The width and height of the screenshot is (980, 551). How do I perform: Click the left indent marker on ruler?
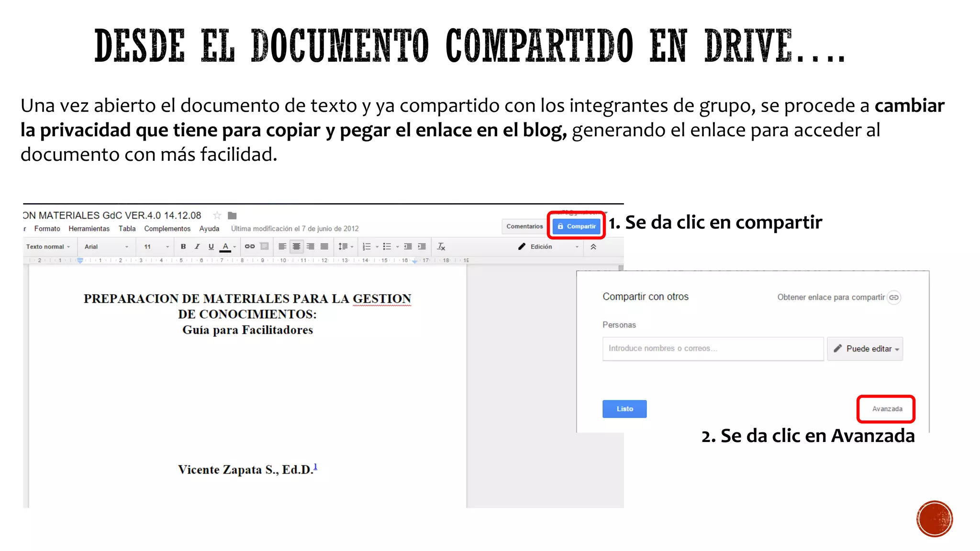pos(80,261)
